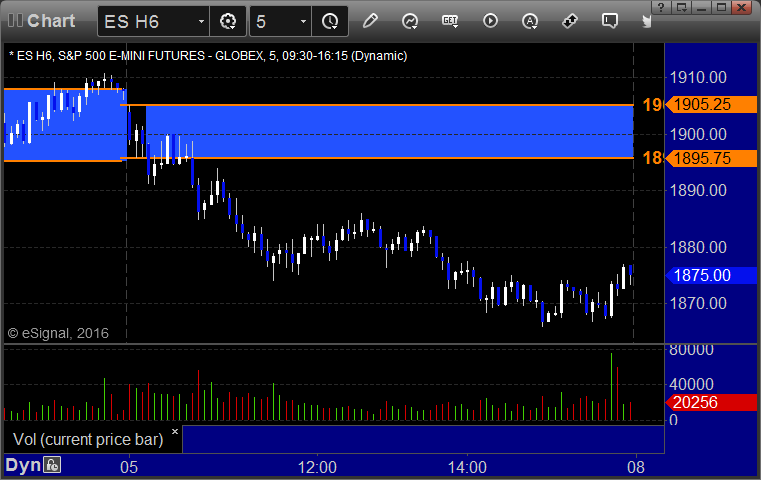Click the Vol (current price bar) label
The image size is (761, 480).
point(88,439)
